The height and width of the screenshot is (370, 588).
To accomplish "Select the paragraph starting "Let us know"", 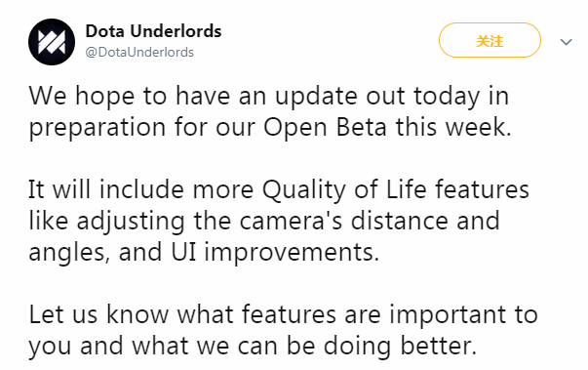I will coord(283,330).
